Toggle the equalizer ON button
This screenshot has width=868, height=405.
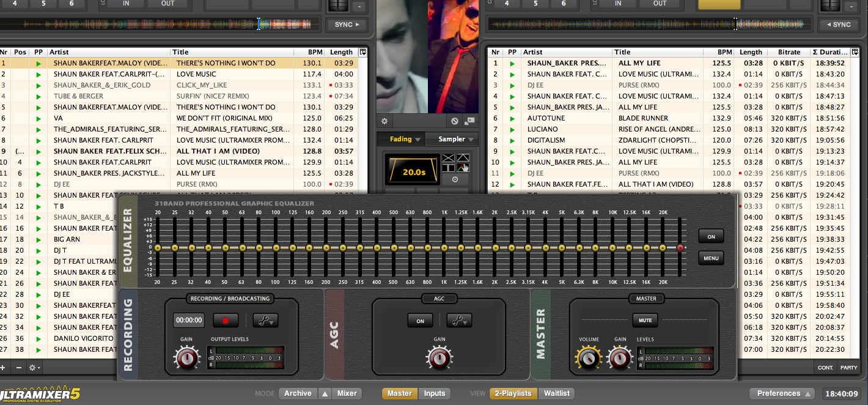tap(711, 236)
